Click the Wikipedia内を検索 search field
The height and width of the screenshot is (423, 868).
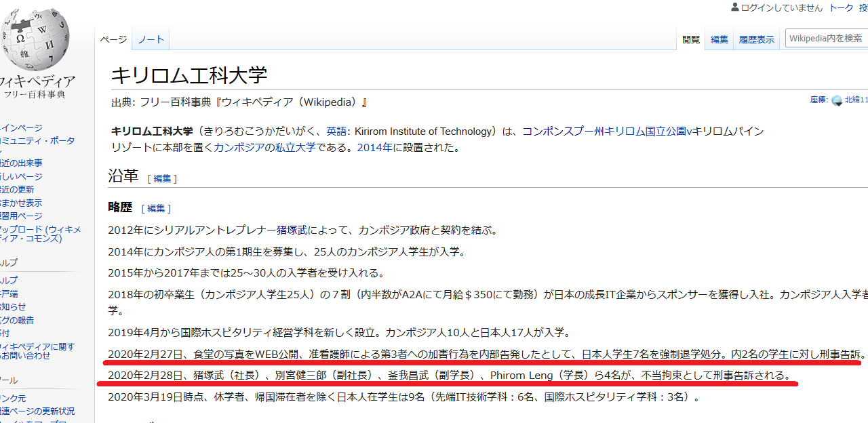[x=826, y=39]
